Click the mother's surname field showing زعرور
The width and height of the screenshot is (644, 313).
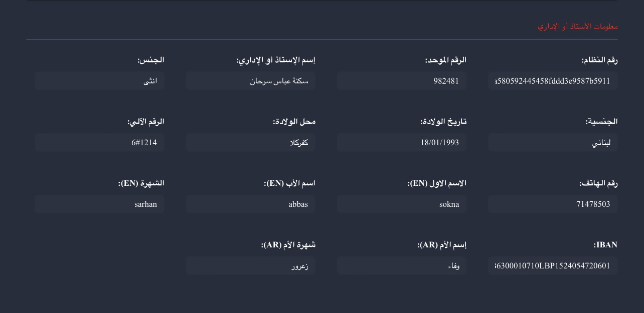pos(250,266)
